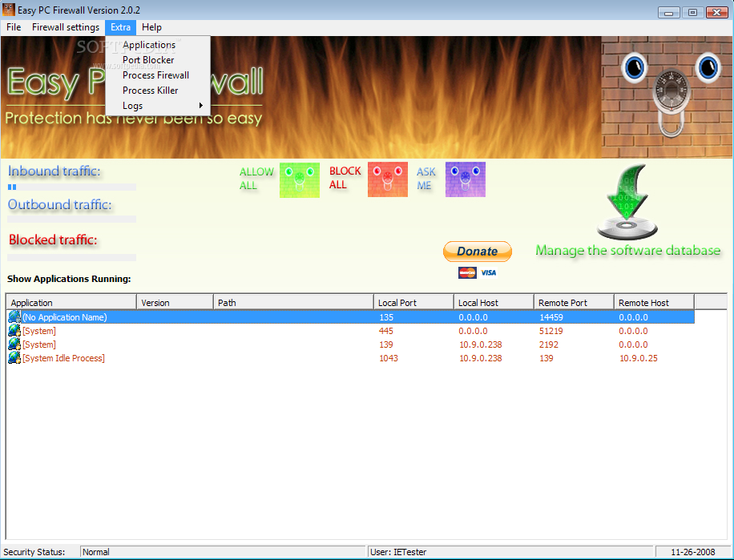The width and height of the screenshot is (734, 560).
Task: Click the Show Applications Running label
Action: tap(69, 279)
